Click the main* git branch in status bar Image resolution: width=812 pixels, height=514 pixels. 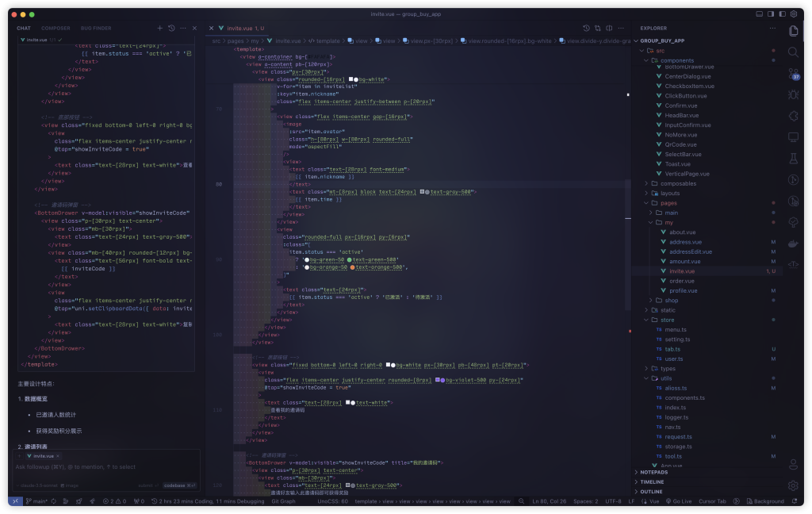36,501
